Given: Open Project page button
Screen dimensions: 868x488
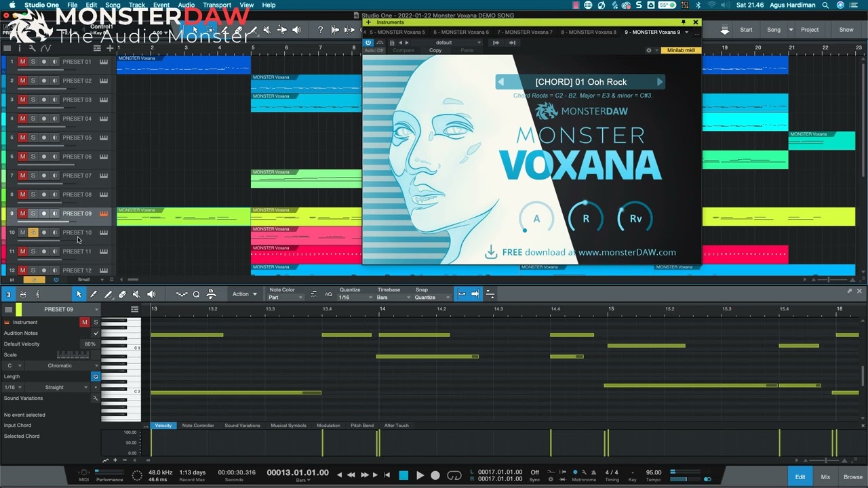Looking at the screenshot, I should [x=810, y=30].
